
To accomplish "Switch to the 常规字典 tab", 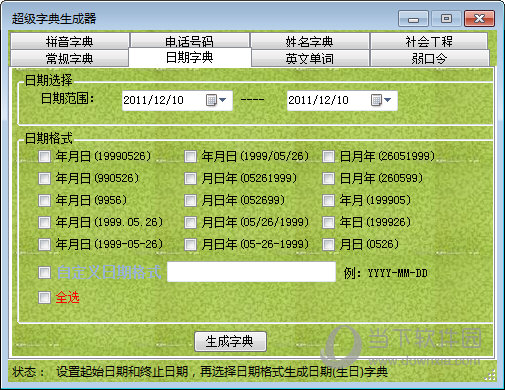I will [70, 58].
